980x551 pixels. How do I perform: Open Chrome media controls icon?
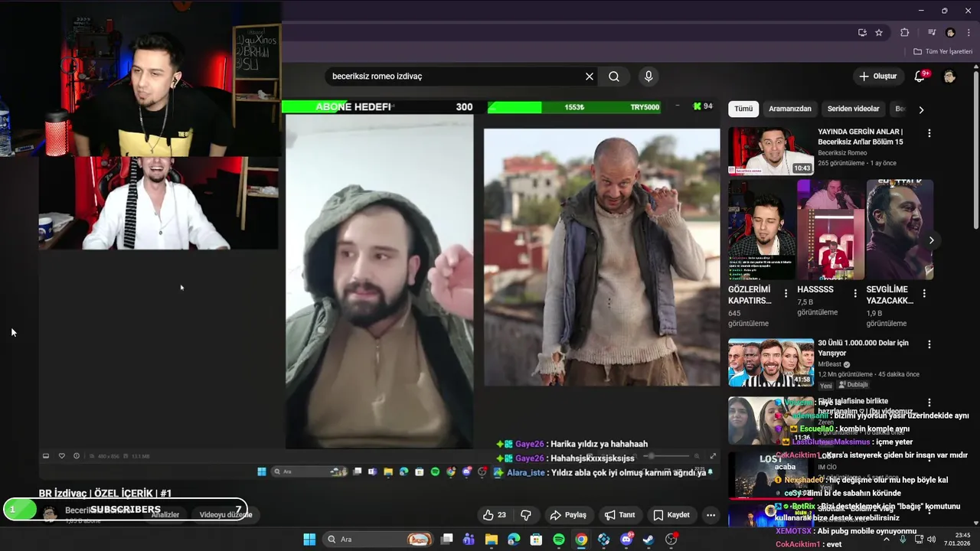(x=932, y=33)
